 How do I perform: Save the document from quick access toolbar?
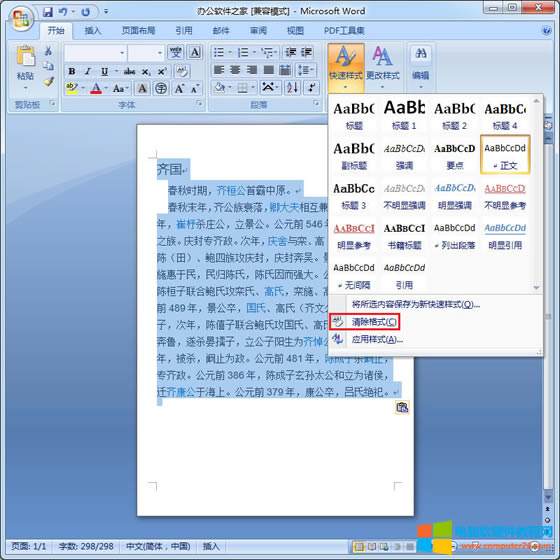(48, 12)
